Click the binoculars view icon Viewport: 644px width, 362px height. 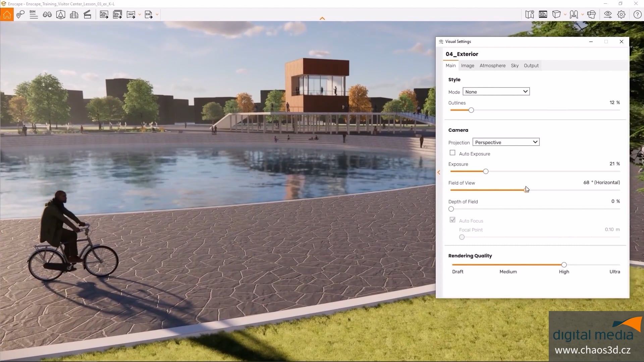[x=47, y=15]
